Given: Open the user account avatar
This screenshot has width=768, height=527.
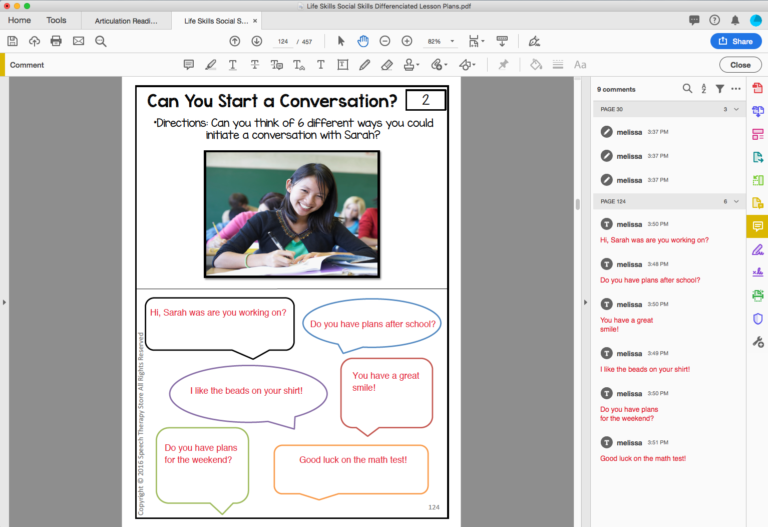Looking at the screenshot, I should click(756, 20).
